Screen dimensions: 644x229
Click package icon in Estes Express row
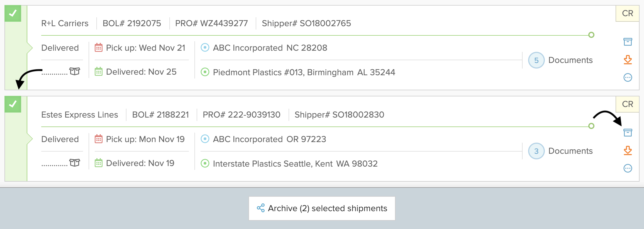pyautogui.click(x=75, y=162)
